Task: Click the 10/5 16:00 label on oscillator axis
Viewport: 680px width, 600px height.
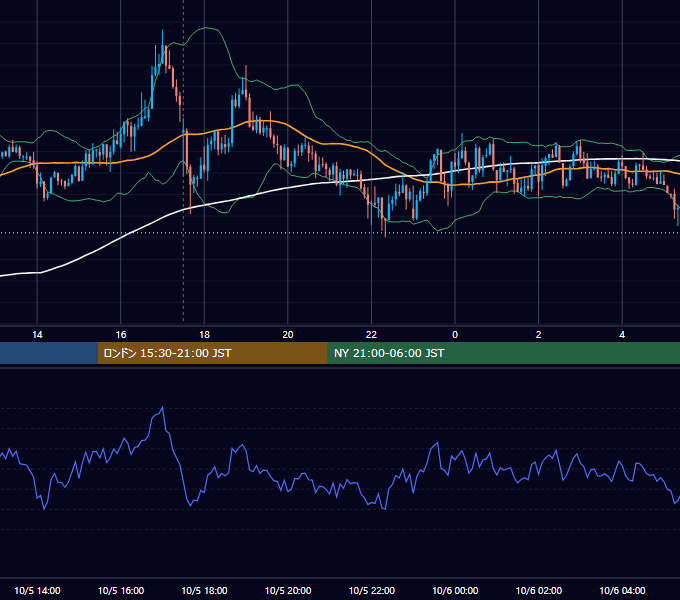Action: click(121, 590)
